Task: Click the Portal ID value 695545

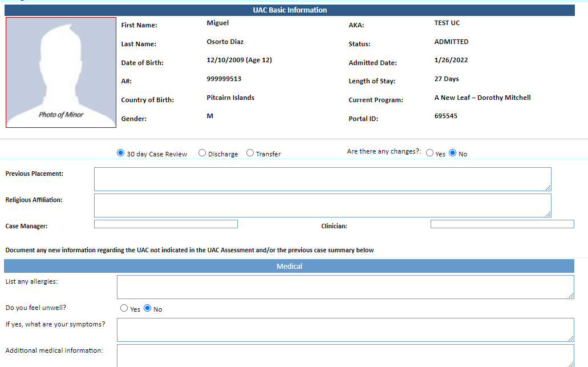Action: pos(445,116)
